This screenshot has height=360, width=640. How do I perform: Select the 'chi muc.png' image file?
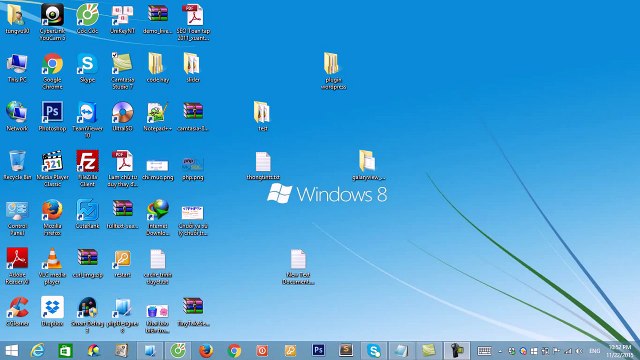158,169
